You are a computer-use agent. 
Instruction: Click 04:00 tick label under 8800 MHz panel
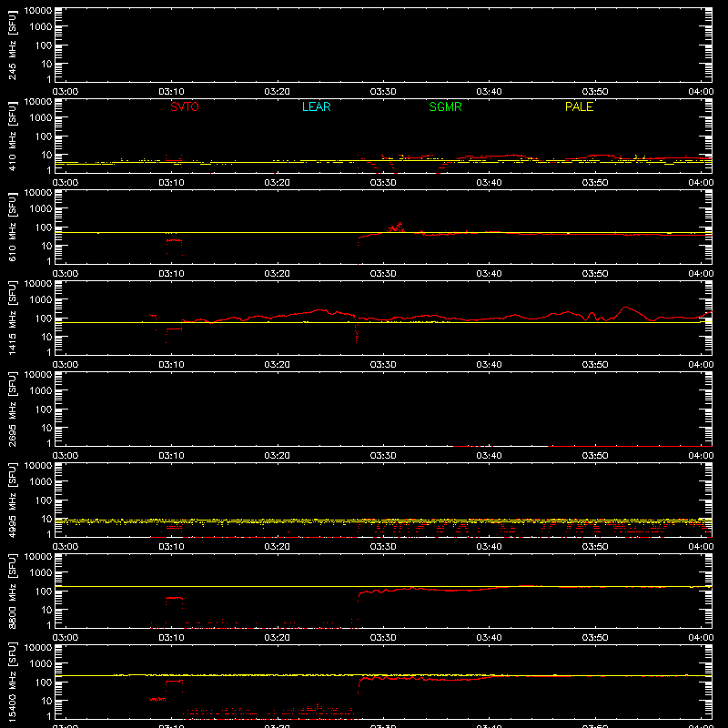click(701, 638)
